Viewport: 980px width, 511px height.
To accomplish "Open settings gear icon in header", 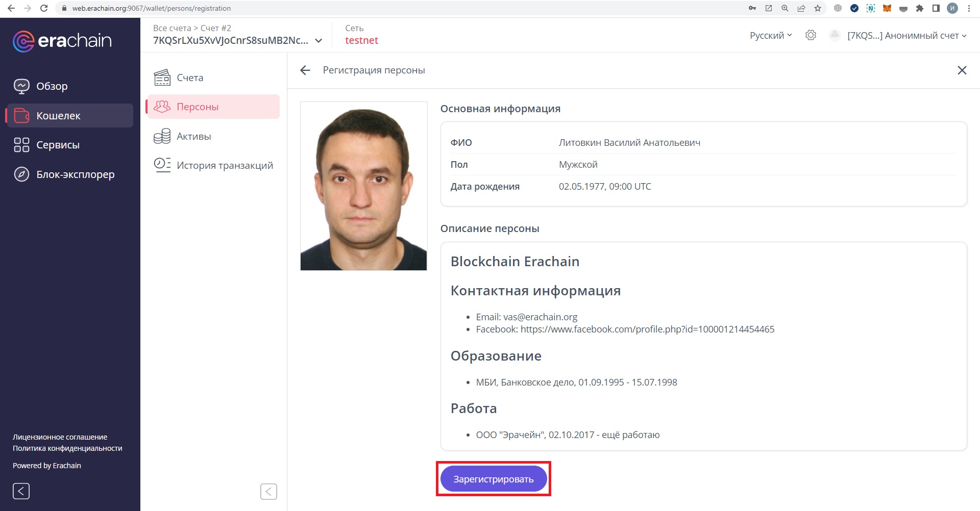I will click(x=811, y=35).
